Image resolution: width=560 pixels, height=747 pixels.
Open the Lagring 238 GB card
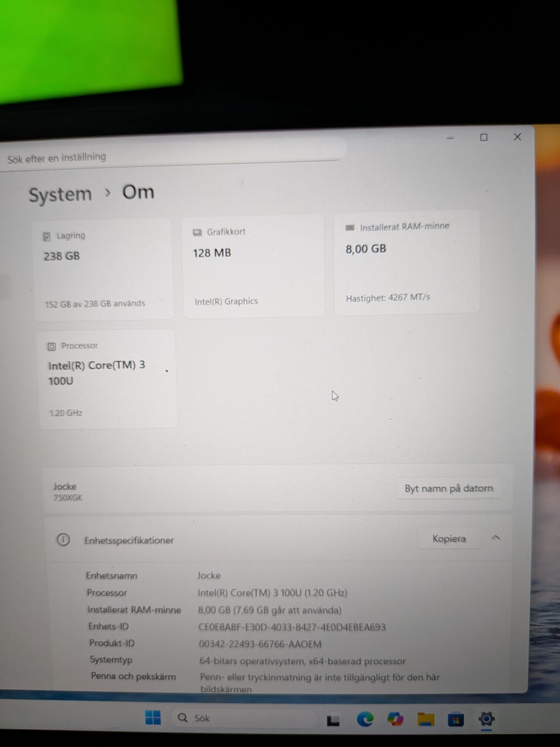[x=103, y=270]
